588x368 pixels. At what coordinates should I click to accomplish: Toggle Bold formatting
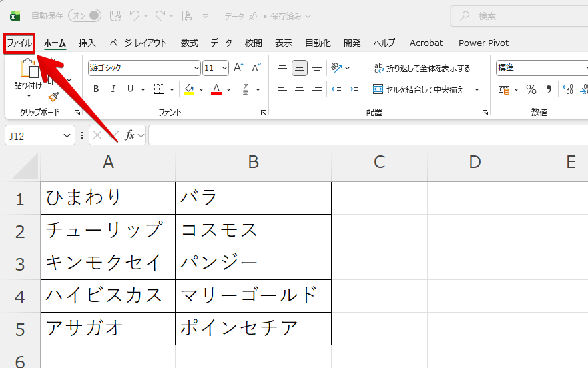point(96,89)
